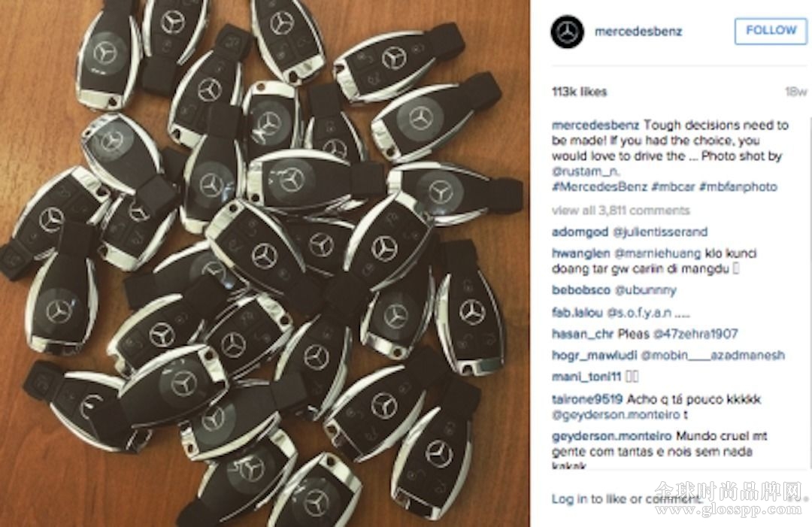Open the mercedesbenz profile name link
The height and width of the screenshot is (527, 812).
(638, 32)
